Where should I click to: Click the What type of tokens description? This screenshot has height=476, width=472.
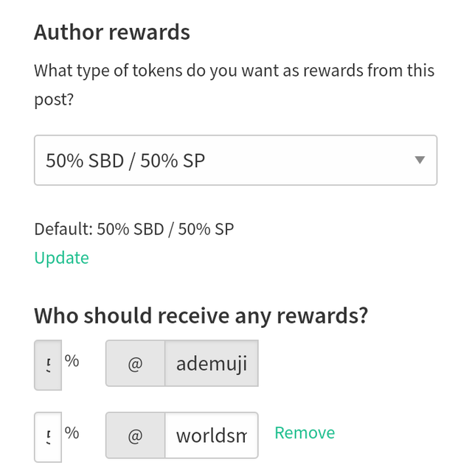[x=234, y=85]
